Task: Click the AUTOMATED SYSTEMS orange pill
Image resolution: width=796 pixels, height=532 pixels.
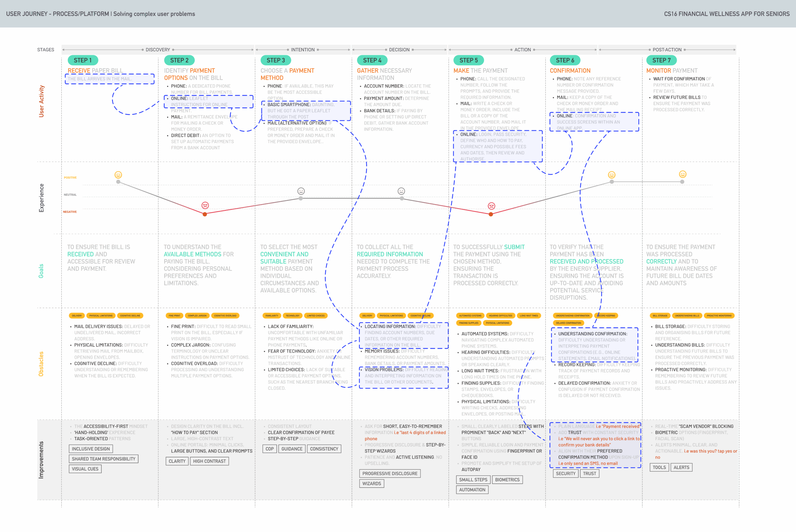Action: (x=470, y=316)
